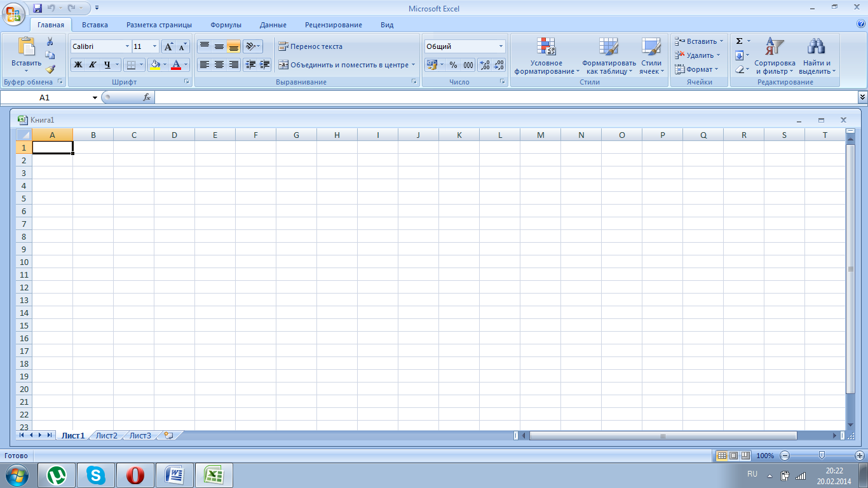Toggle bottom vertical alignment
The height and width of the screenshot is (488, 868).
coord(233,46)
